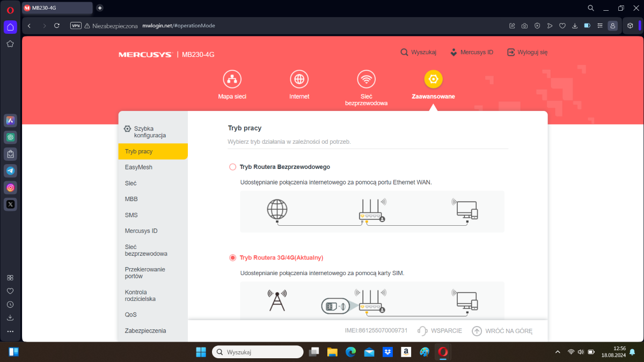Click Opera snapshot camera icon
Screen dimensions: 644x362
point(524,26)
